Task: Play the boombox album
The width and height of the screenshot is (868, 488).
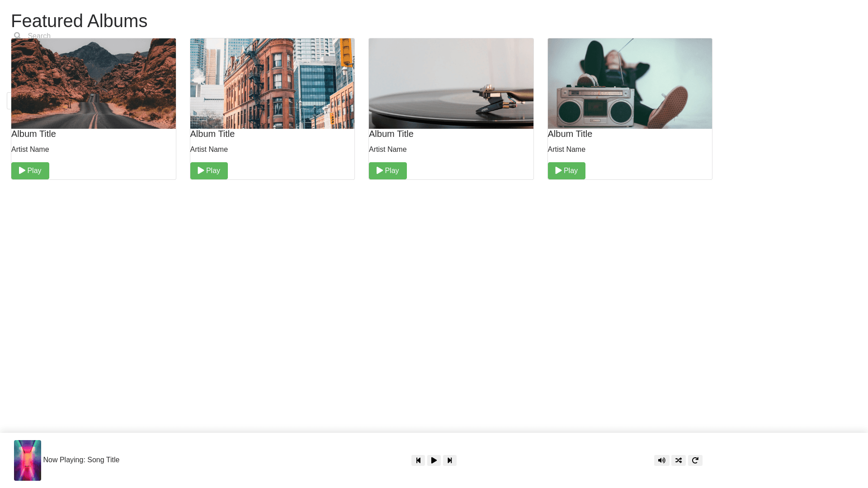Action: 566,170
